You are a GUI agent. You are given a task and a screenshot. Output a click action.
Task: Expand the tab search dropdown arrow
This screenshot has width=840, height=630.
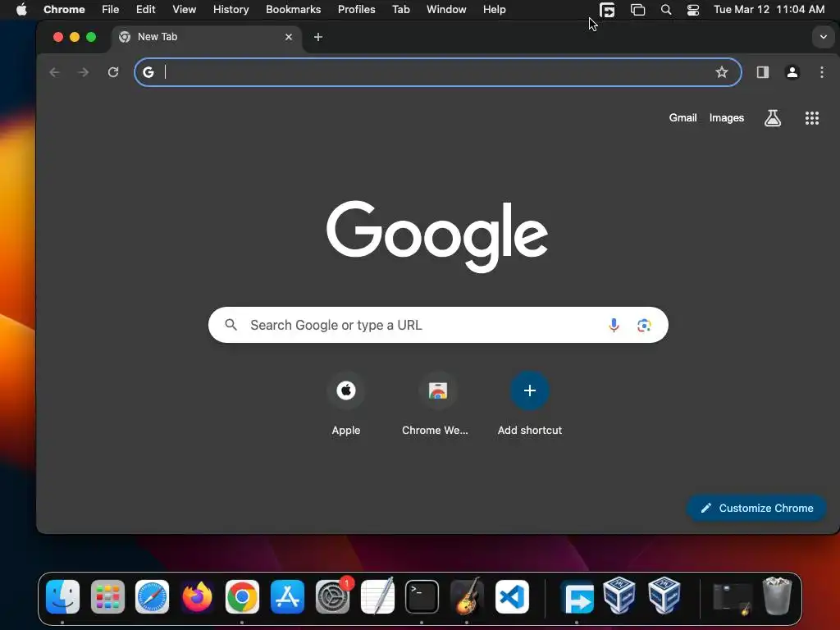(824, 37)
